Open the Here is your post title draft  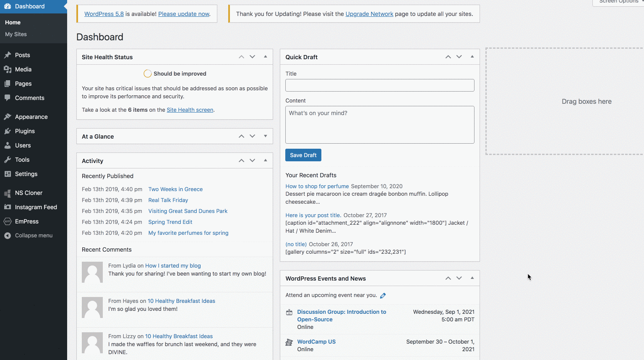pyautogui.click(x=313, y=215)
